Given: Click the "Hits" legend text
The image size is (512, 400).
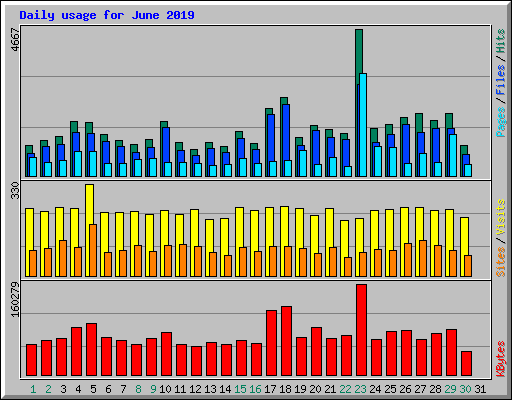Looking at the screenshot, I should point(501,41).
